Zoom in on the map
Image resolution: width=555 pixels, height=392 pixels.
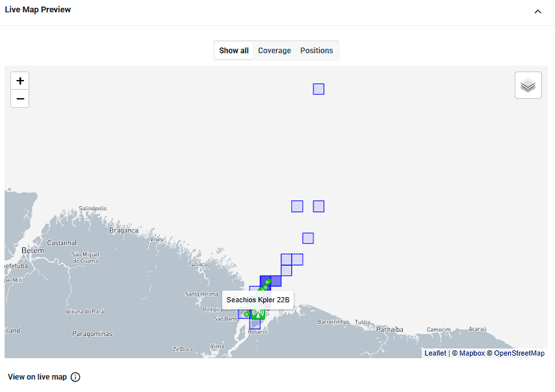(x=19, y=81)
